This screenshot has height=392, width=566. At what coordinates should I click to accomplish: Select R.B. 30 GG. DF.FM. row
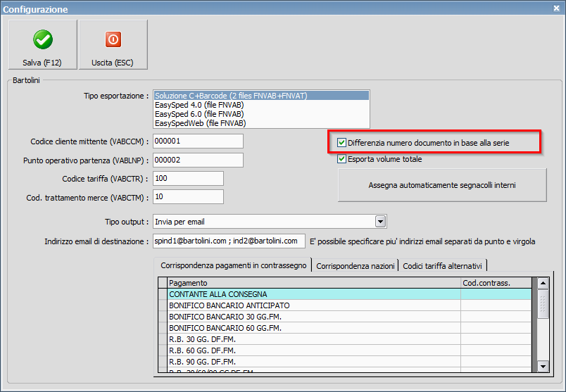coord(345,339)
